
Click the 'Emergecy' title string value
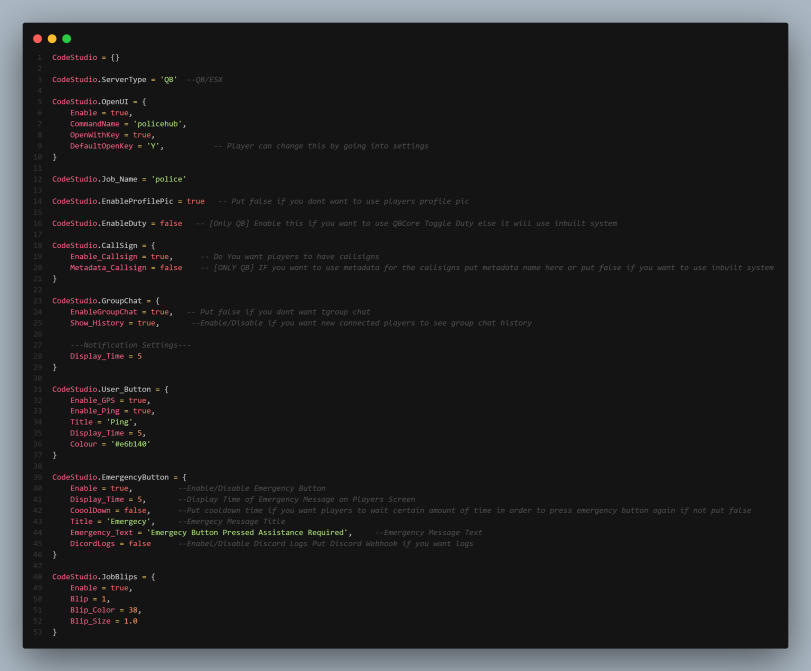tap(128, 521)
